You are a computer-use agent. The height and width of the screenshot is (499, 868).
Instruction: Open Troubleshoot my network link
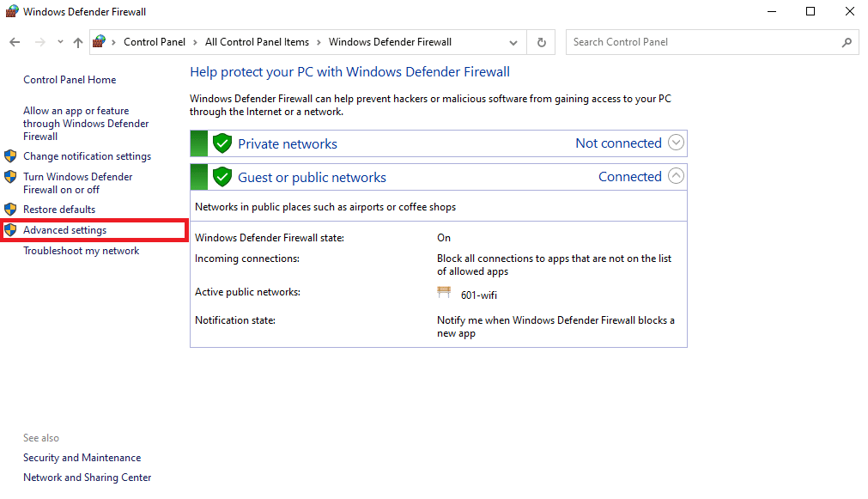tap(82, 251)
